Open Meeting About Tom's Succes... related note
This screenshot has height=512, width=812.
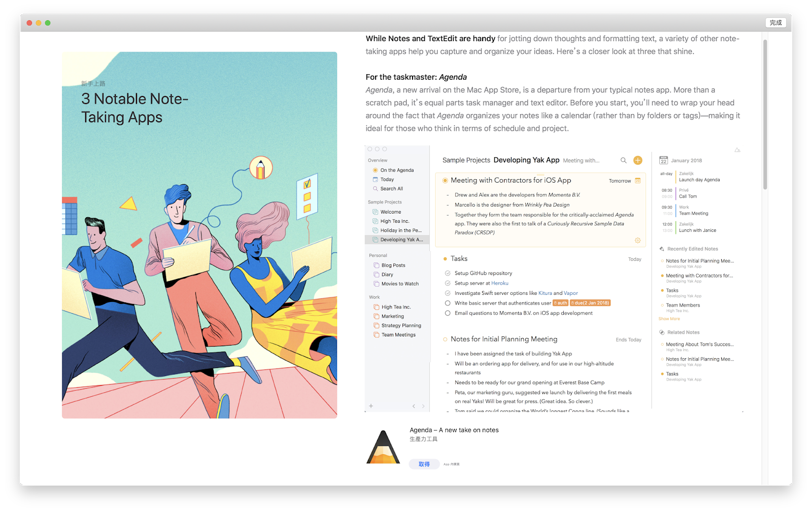[700, 345]
